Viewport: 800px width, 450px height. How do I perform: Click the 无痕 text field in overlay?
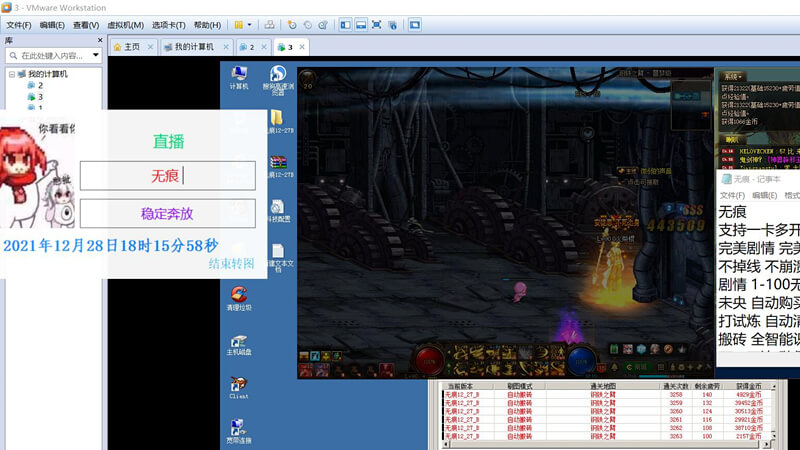[x=167, y=176]
